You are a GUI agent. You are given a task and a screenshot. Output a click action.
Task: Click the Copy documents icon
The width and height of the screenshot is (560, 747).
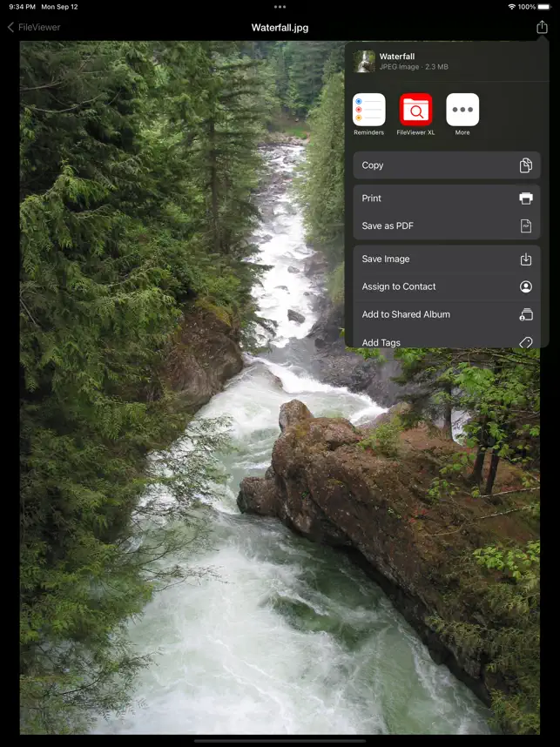[526, 165]
